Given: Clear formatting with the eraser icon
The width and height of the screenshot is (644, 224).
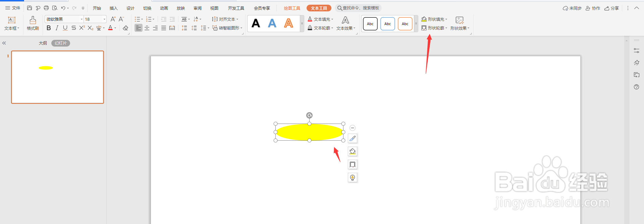Looking at the screenshot, I should pos(125,28).
